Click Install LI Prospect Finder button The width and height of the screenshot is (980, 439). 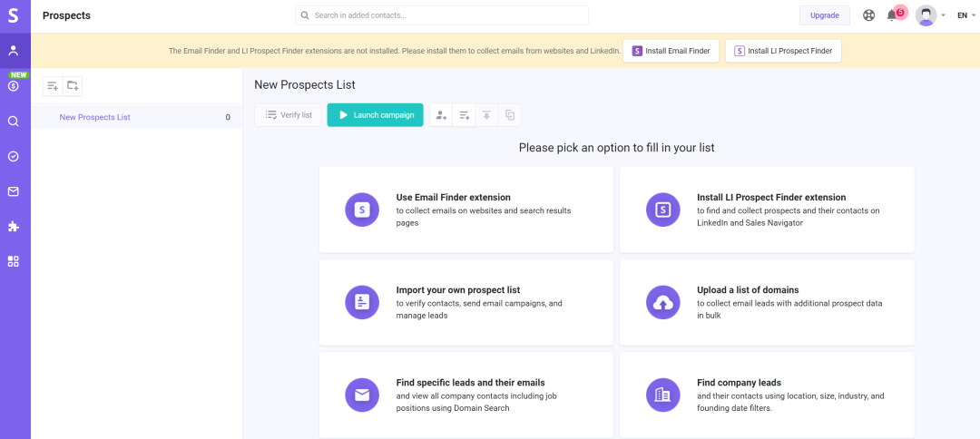point(783,51)
